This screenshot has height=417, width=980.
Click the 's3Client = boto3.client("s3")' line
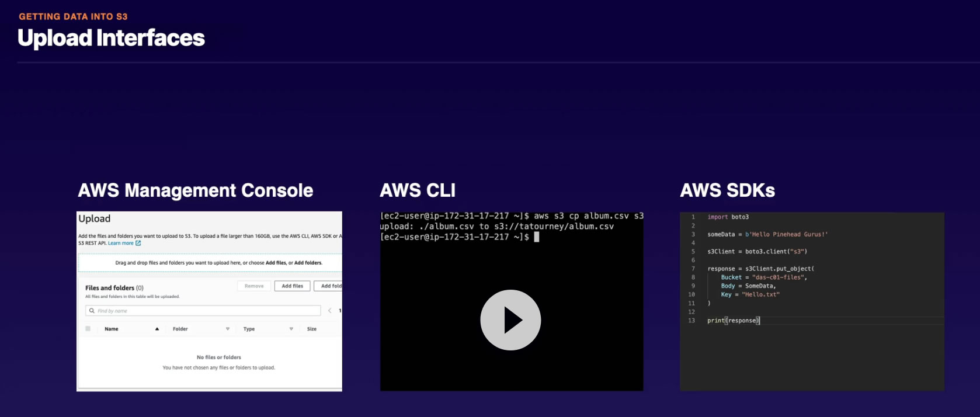click(x=757, y=252)
